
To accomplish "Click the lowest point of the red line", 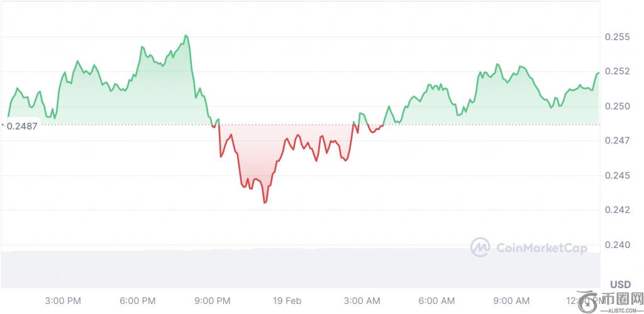I will pos(265,203).
